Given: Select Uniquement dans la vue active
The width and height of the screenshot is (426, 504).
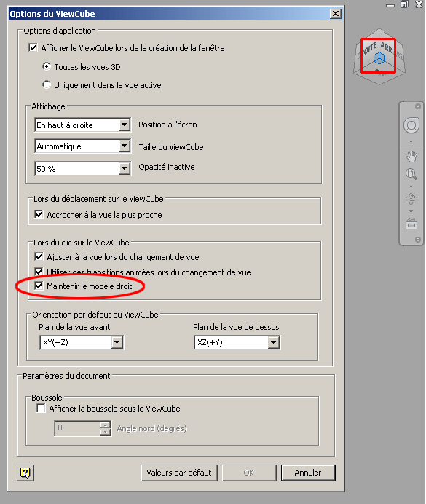Looking at the screenshot, I should (47, 85).
